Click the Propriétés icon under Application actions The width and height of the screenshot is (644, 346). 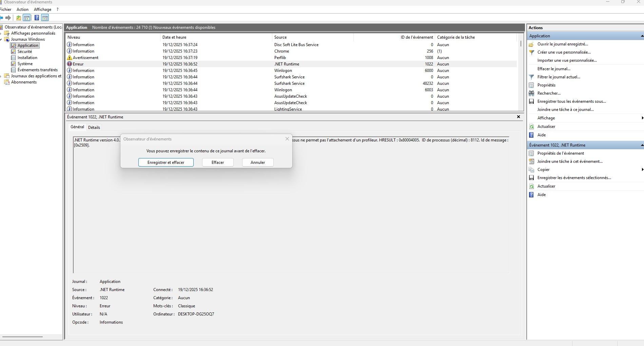tap(531, 85)
